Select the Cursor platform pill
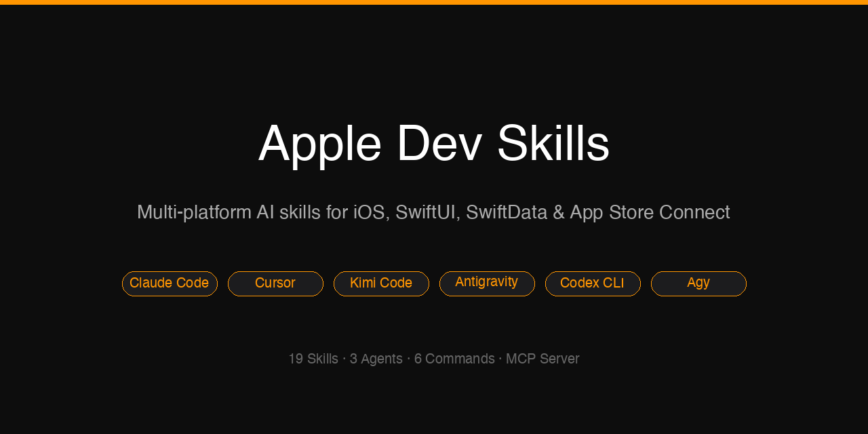Image resolution: width=868 pixels, height=434 pixels. [275, 283]
